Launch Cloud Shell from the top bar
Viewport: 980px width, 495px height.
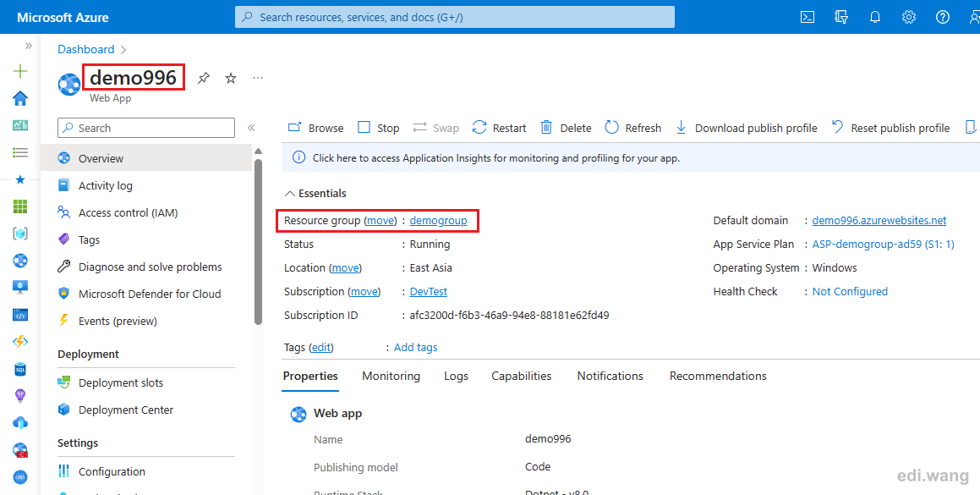pos(808,17)
